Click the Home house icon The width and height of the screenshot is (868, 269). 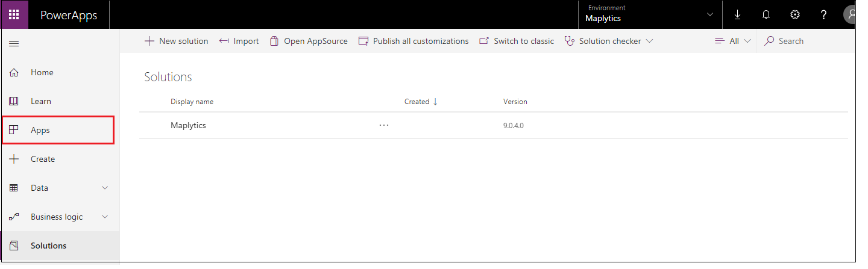point(14,72)
